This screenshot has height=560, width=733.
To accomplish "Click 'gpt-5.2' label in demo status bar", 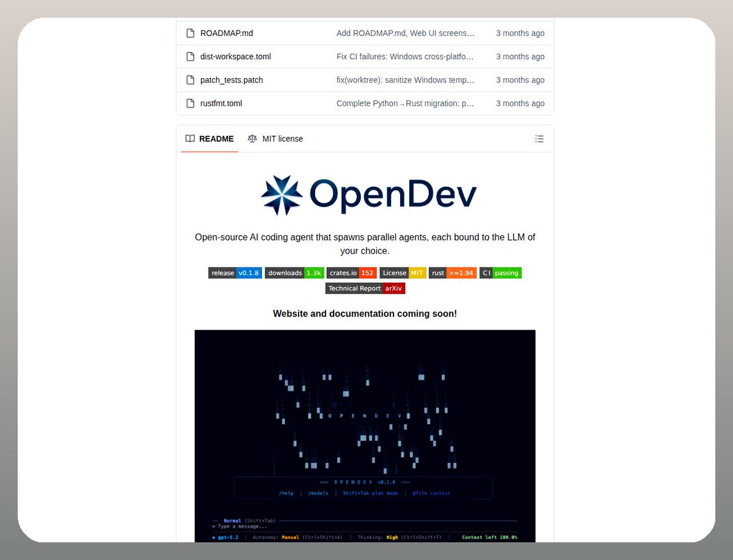I will coord(227,537).
